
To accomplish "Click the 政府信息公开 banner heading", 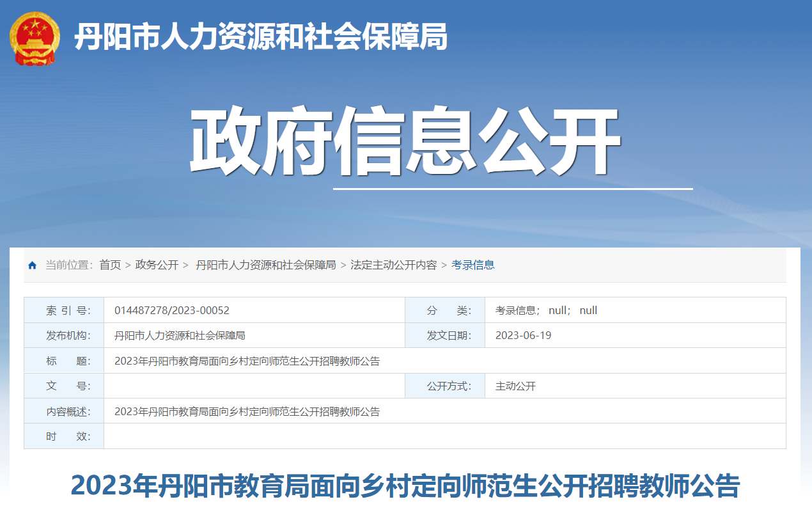I will 405,142.
